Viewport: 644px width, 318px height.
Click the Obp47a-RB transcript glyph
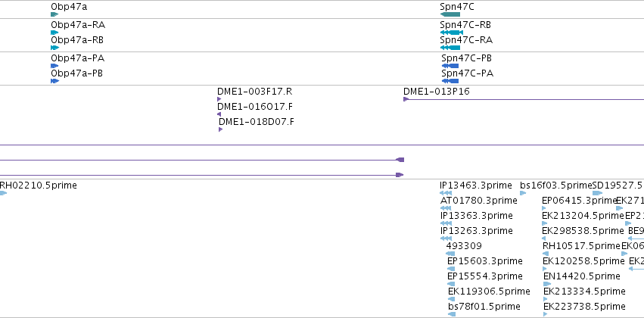(x=55, y=48)
